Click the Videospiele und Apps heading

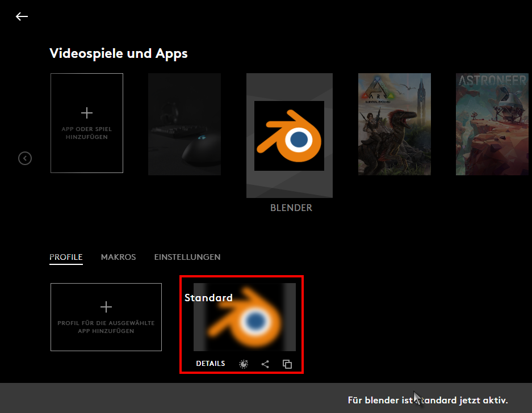(119, 53)
